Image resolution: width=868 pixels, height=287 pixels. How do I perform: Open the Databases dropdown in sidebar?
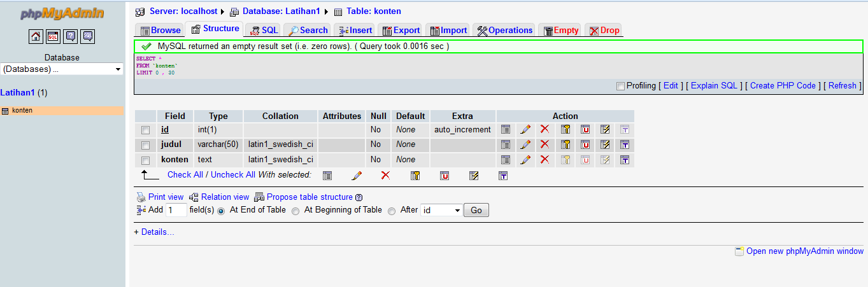pos(62,69)
